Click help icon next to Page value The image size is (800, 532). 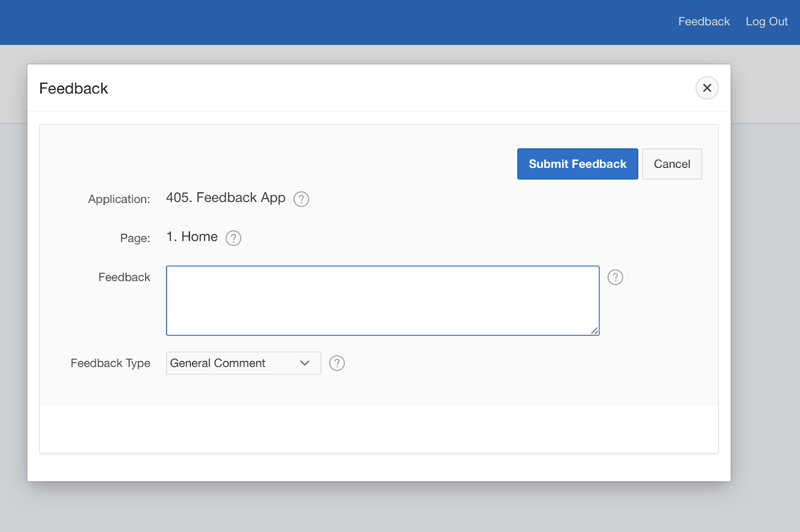coord(233,238)
